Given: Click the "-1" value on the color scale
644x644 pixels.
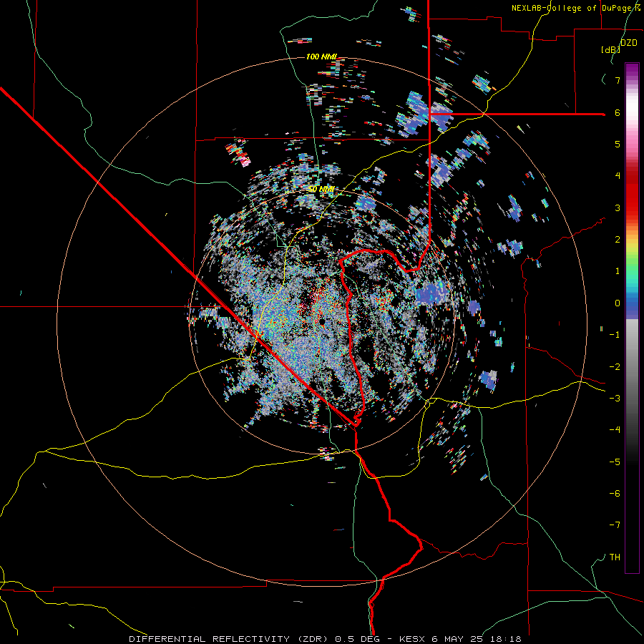Looking at the screenshot, I should tap(615, 335).
